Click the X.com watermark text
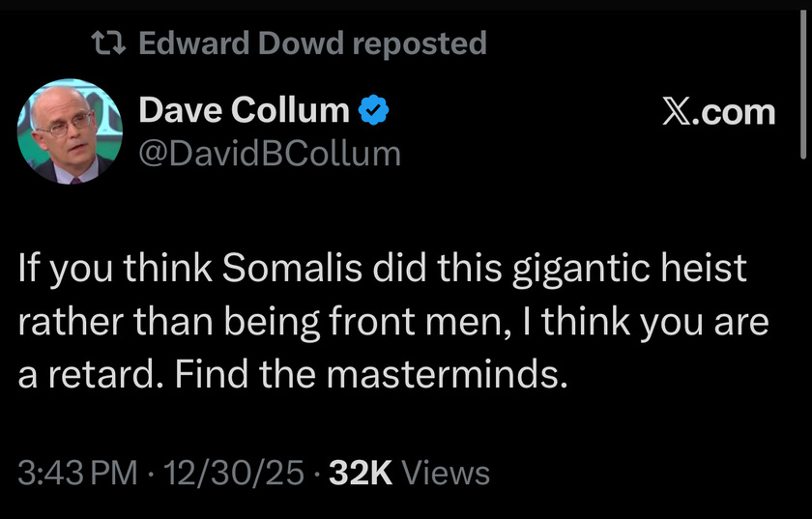 [x=719, y=112]
